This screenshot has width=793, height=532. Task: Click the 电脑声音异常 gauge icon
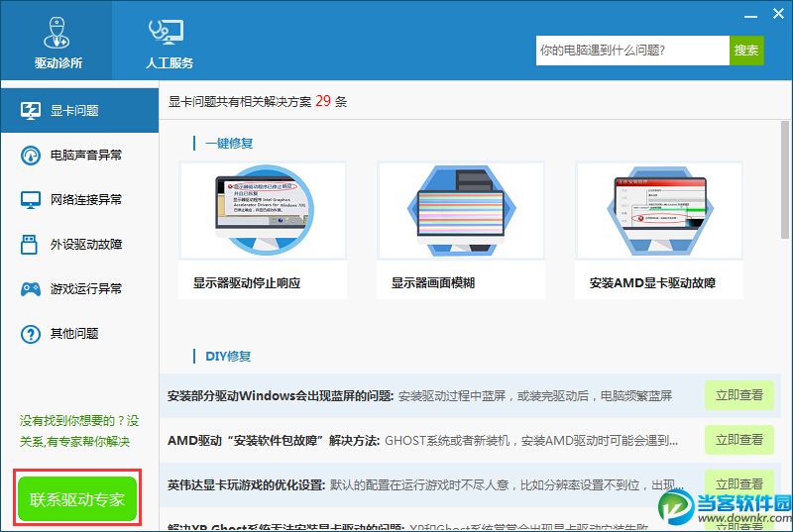[31, 156]
